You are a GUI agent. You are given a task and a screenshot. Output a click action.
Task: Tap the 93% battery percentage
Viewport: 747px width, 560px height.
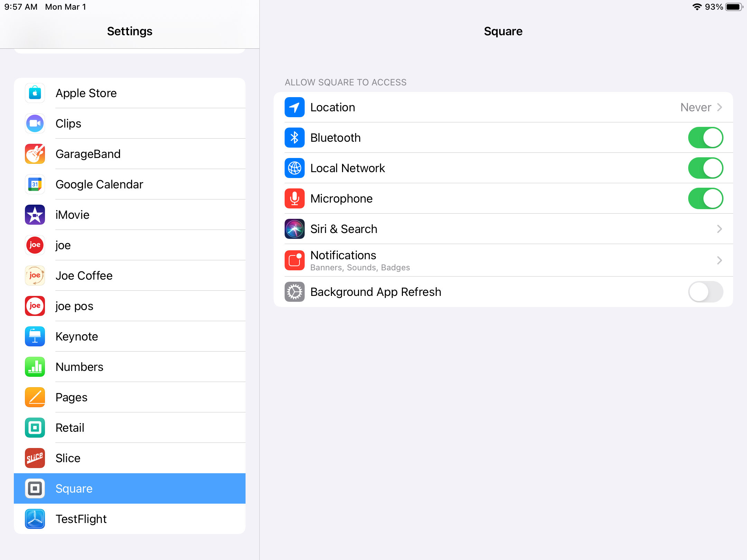click(x=714, y=7)
